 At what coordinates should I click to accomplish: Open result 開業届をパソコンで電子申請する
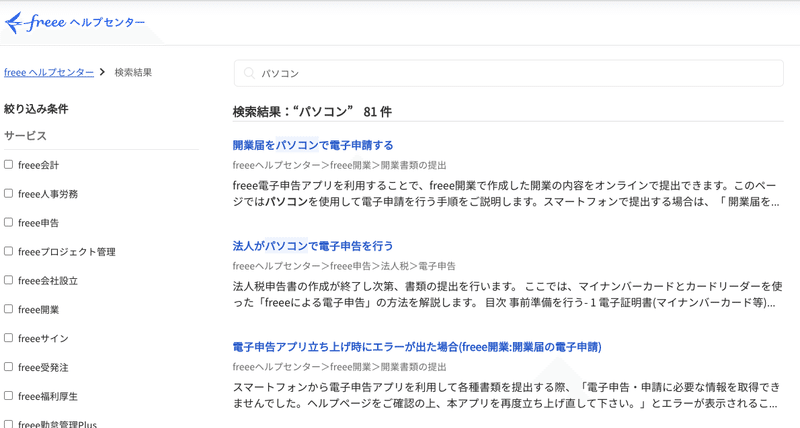313,145
